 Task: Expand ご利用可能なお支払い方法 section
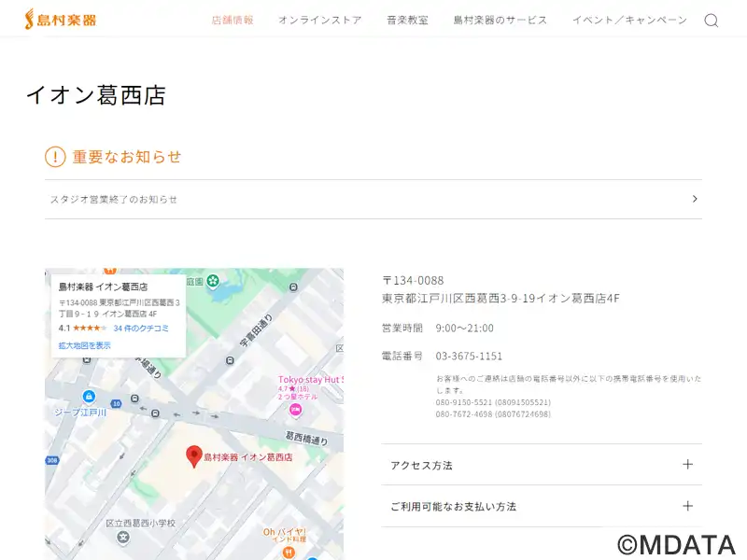point(542,506)
